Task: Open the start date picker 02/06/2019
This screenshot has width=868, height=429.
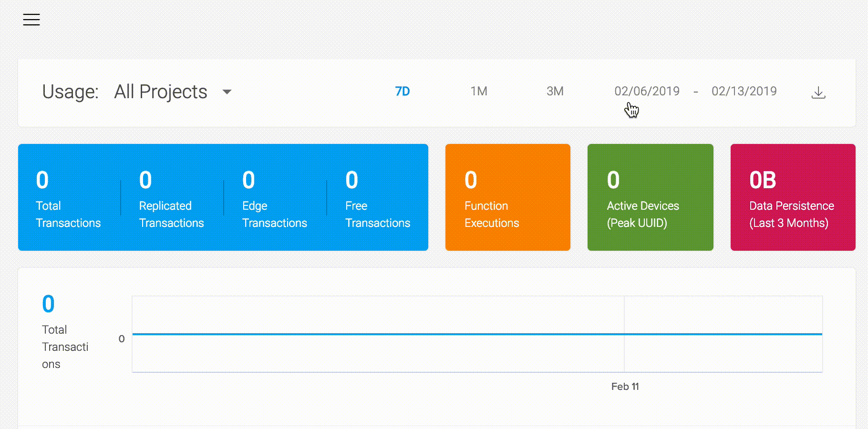Action: 647,91
